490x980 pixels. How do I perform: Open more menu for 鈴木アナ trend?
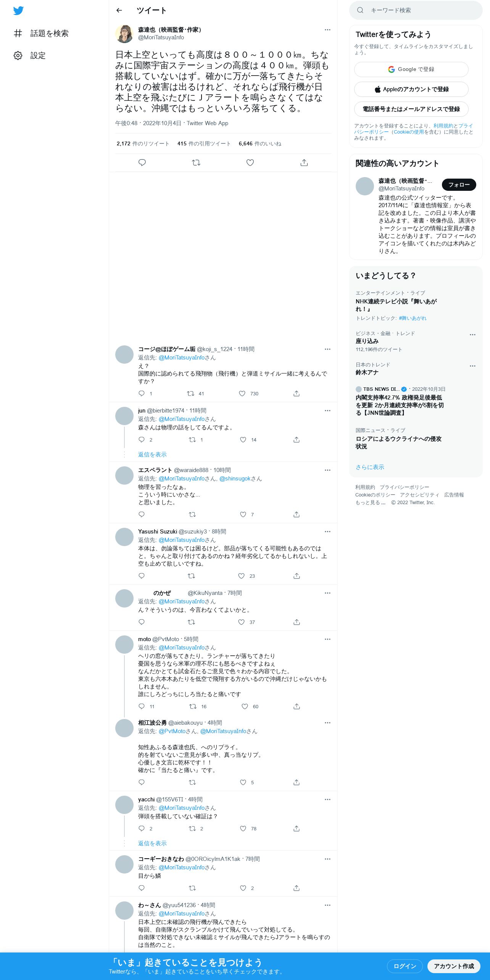click(x=472, y=366)
